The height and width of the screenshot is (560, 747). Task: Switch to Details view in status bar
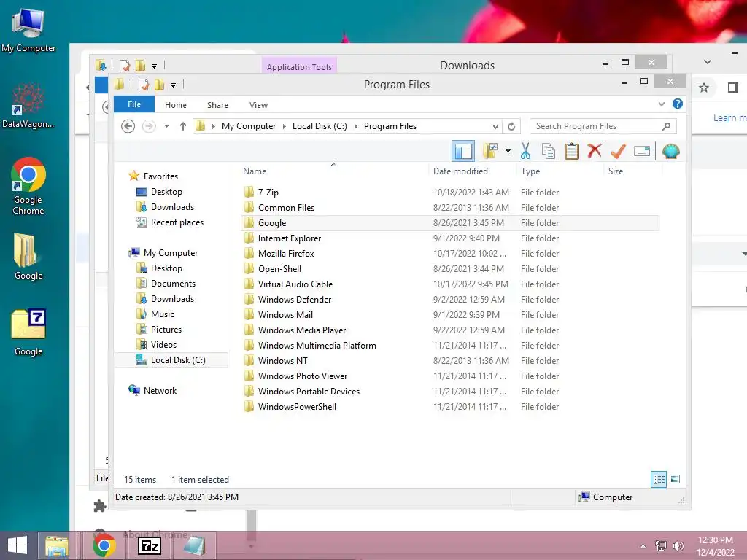pyautogui.click(x=659, y=479)
